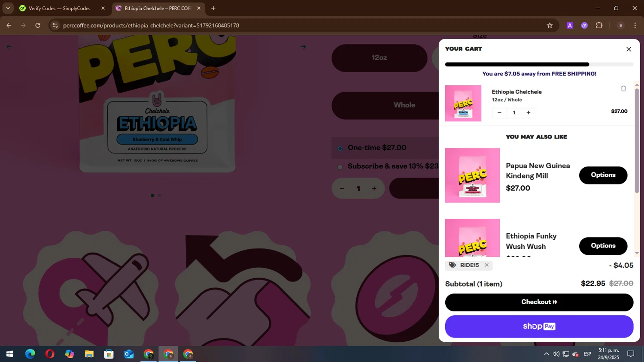The height and width of the screenshot is (362, 644).
Task: Open the ESP language selector
Action: tap(587, 354)
